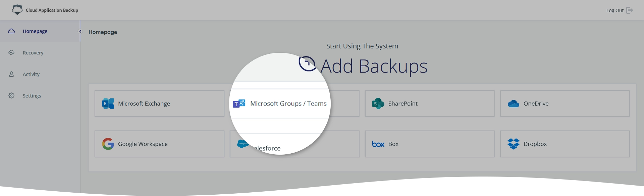This screenshot has width=644, height=196.
Task: Click the Microsoft Teams icon
Action: tap(239, 104)
